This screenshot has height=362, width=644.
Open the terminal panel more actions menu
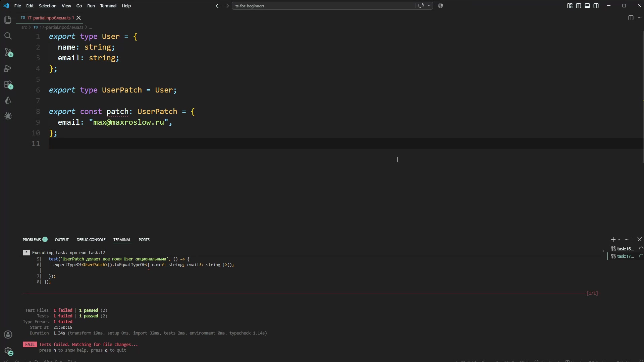pyautogui.click(x=627, y=240)
